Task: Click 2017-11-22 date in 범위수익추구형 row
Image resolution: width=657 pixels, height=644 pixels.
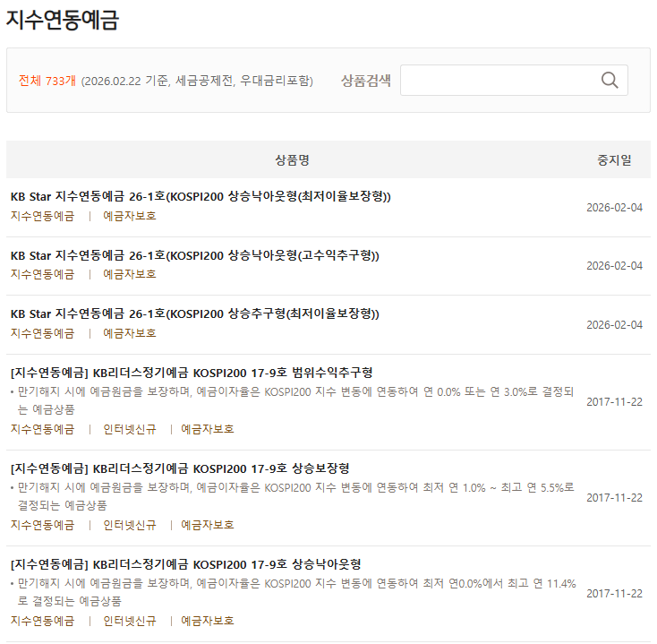Action: [x=614, y=401]
